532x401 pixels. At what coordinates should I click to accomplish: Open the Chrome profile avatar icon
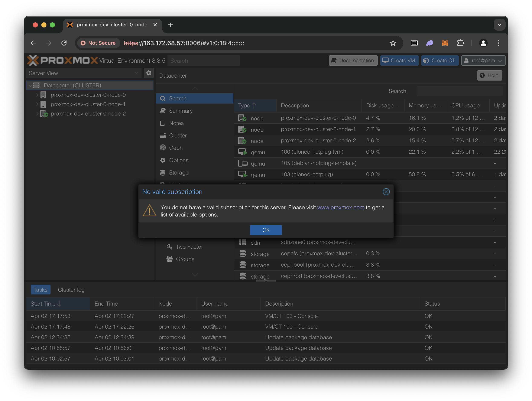point(483,43)
